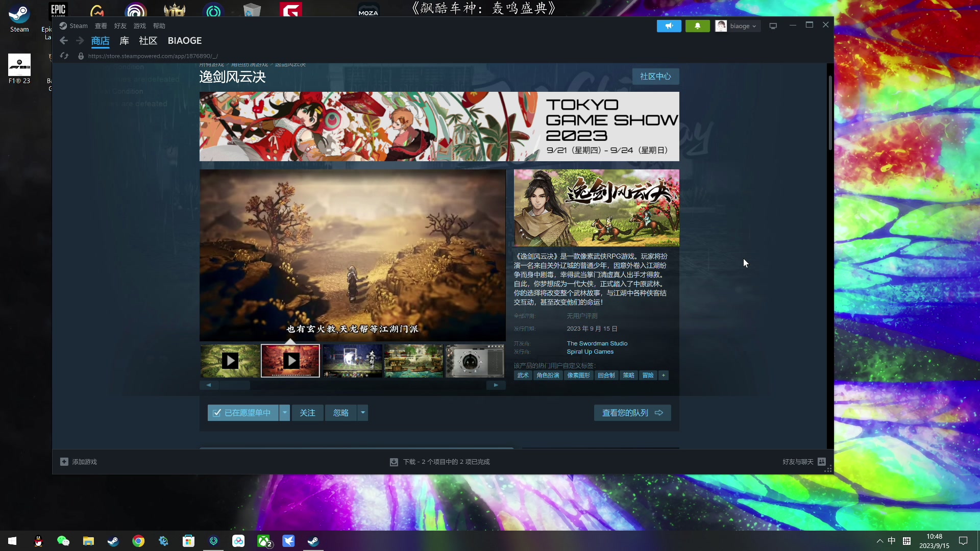This screenshot has width=980, height=551.
Task: Open Spiral Up Games publisher link
Action: 590,352
